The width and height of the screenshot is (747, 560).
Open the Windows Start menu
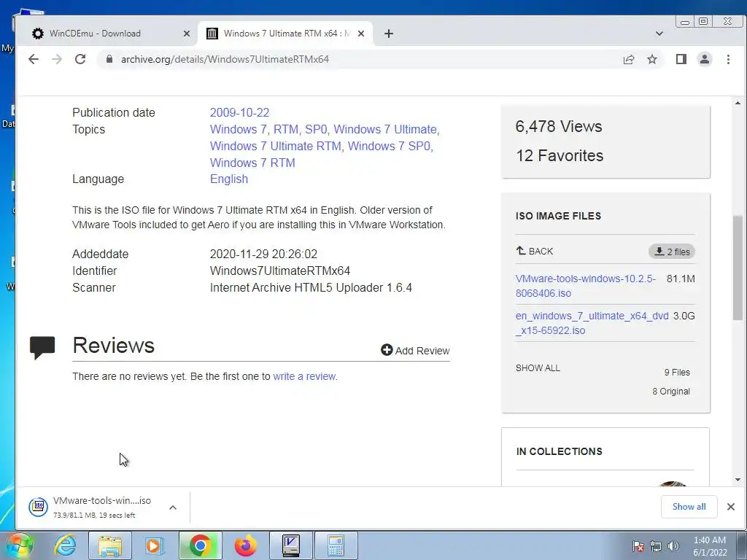point(19,545)
